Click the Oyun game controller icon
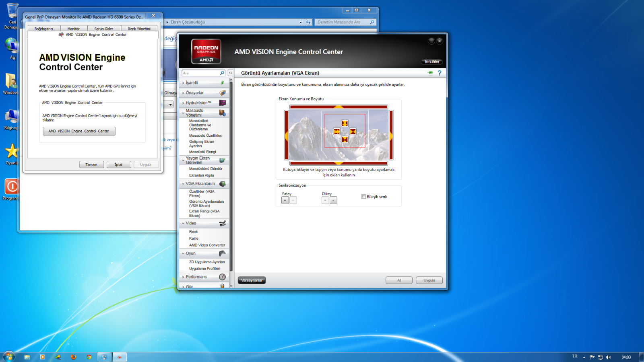The height and width of the screenshot is (362, 644). pyautogui.click(x=222, y=253)
